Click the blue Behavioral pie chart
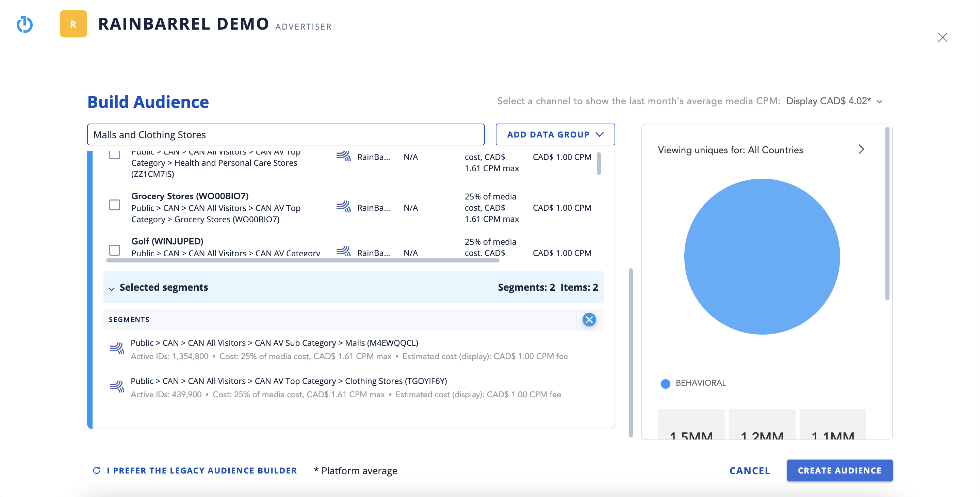 coord(762,256)
